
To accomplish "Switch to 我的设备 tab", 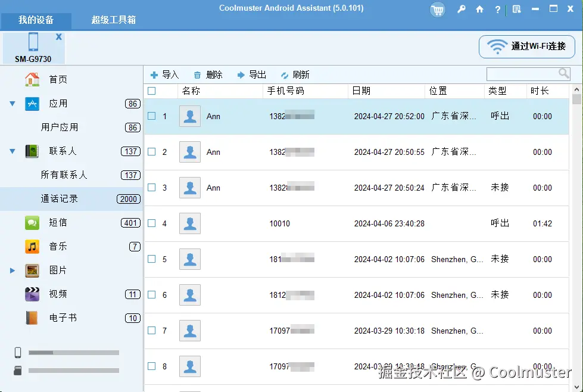I will (36, 20).
